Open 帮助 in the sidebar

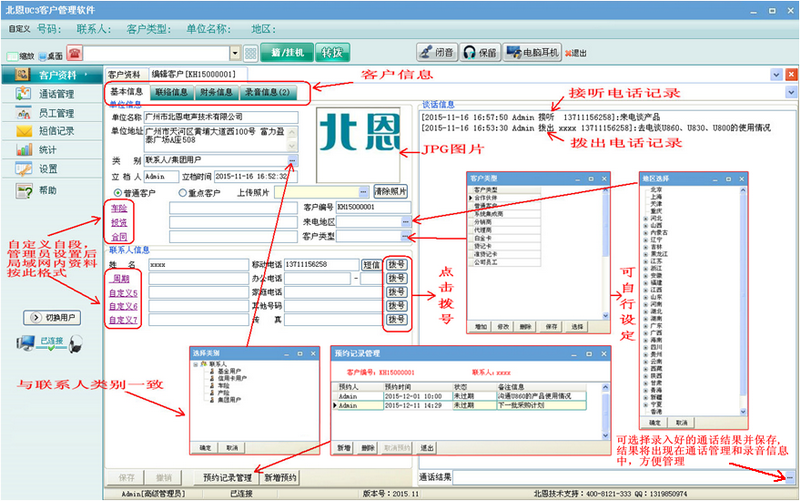pos(51,191)
